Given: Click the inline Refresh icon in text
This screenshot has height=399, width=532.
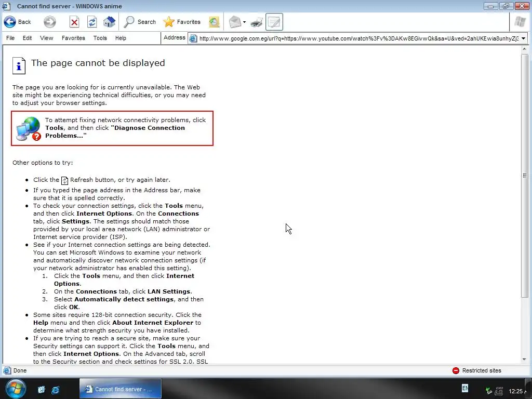Looking at the screenshot, I should [x=64, y=180].
